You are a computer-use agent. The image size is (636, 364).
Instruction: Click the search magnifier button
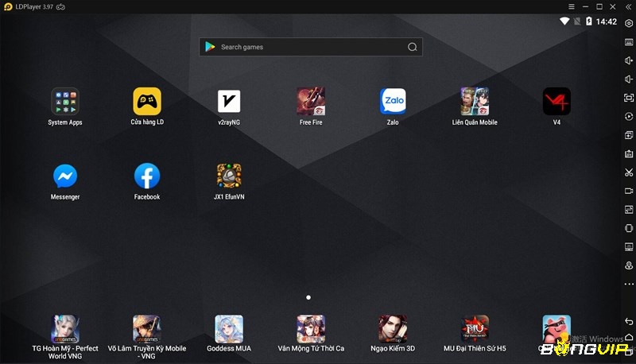click(412, 47)
